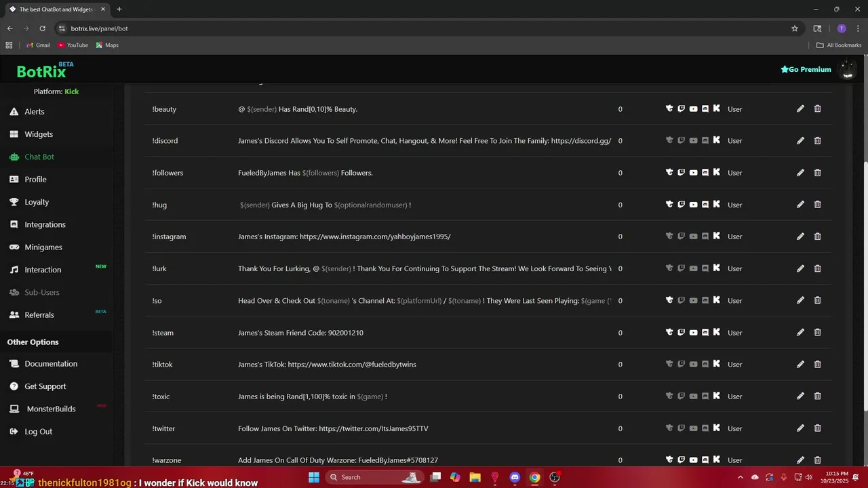The width and height of the screenshot is (868, 488).
Task: Click the Minigames gamepad icon in sidebar
Action: pos(14,247)
